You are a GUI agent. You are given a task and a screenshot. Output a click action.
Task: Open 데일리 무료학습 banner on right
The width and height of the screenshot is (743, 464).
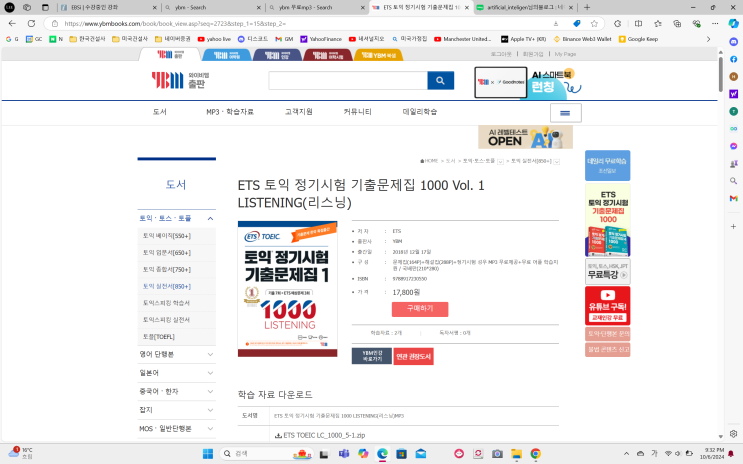click(607, 165)
